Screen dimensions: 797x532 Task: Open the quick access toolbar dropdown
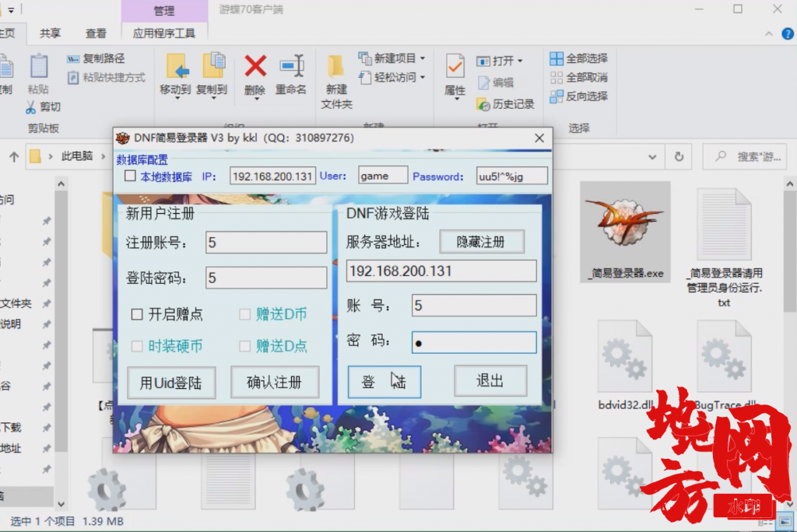coord(11,9)
